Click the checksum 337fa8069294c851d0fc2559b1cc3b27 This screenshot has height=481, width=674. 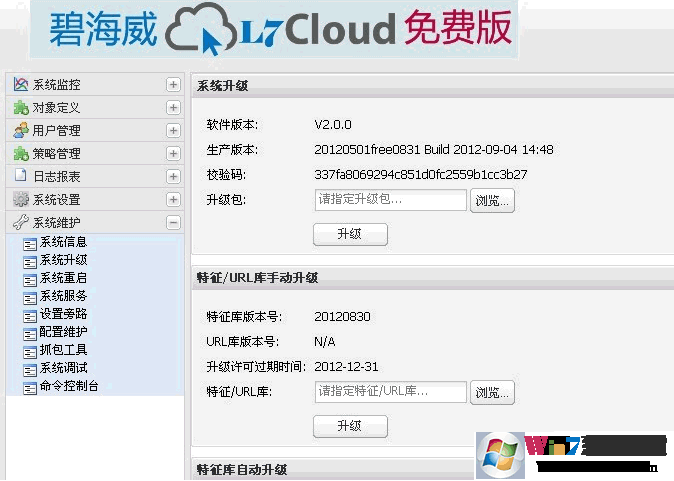tap(421, 175)
